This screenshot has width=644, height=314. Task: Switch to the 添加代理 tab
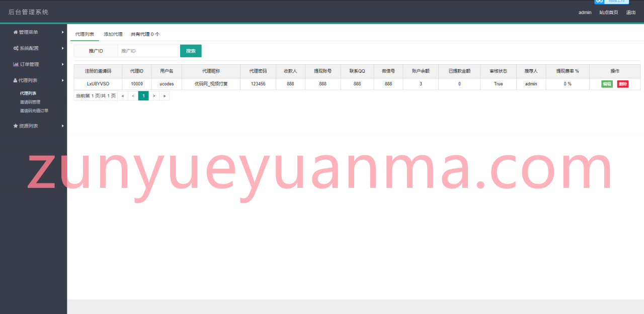click(113, 34)
